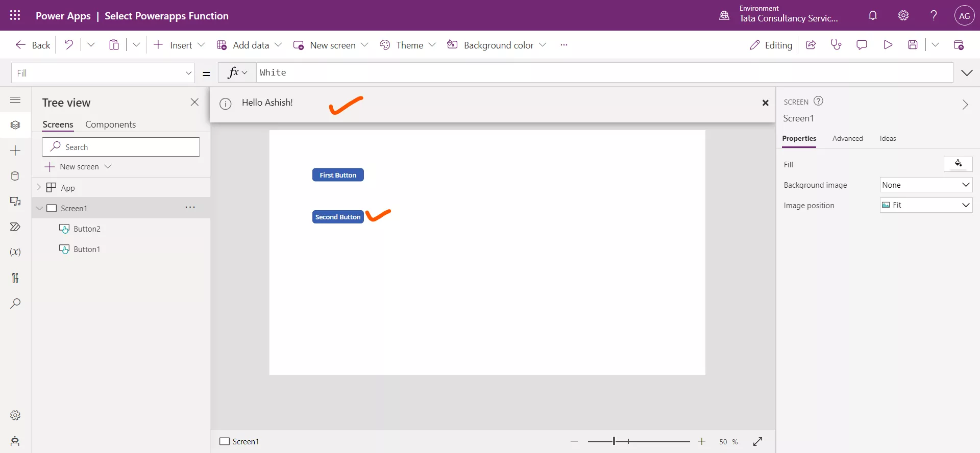The width and height of the screenshot is (980, 453).
Task: Click First Button on canvas
Action: [x=338, y=175]
